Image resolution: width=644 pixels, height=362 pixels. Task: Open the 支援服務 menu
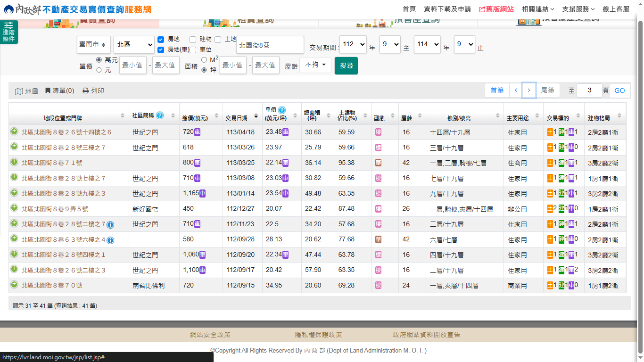(x=578, y=9)
